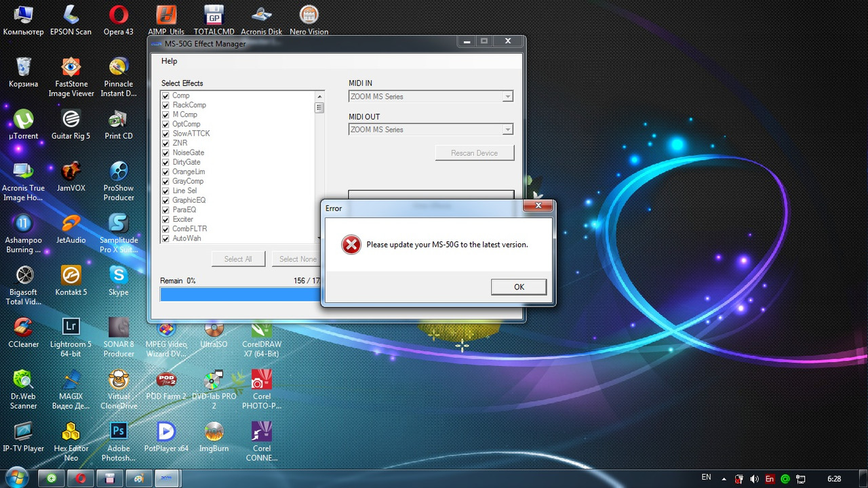Open CorelDRAW X7 (64-Bit) icon
This screenshot has height=488, width=868.
click(x=261, y=338)
